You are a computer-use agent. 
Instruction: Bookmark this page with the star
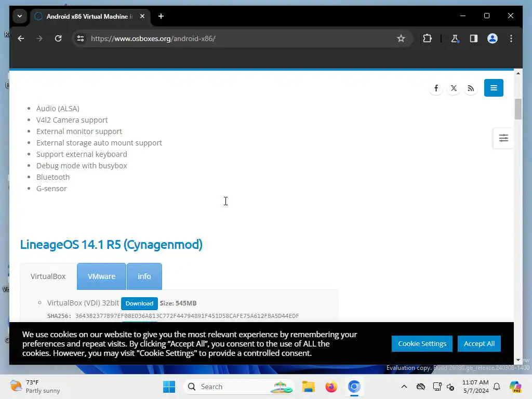[x=401, y=38]
